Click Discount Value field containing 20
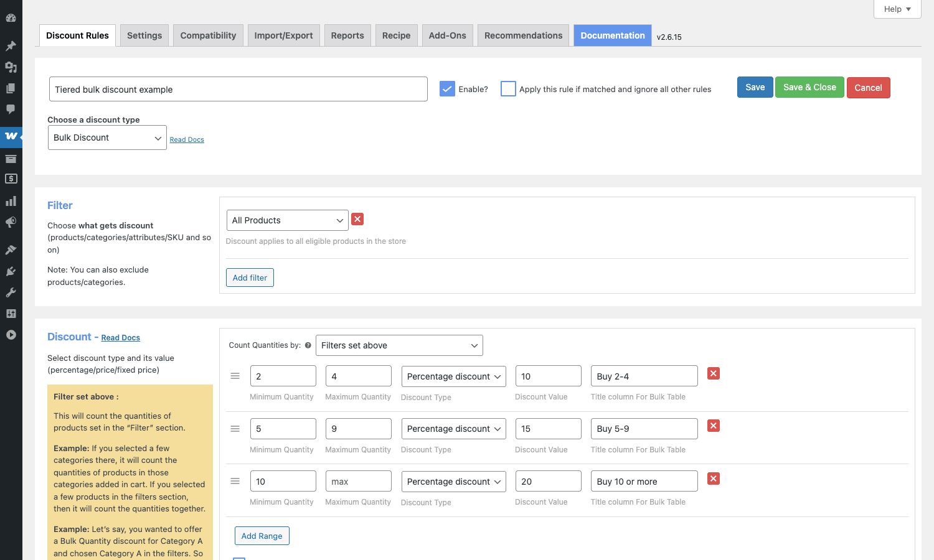Image resolution: width=934 pixels, height=560 pixels. (x=549, y=481)
